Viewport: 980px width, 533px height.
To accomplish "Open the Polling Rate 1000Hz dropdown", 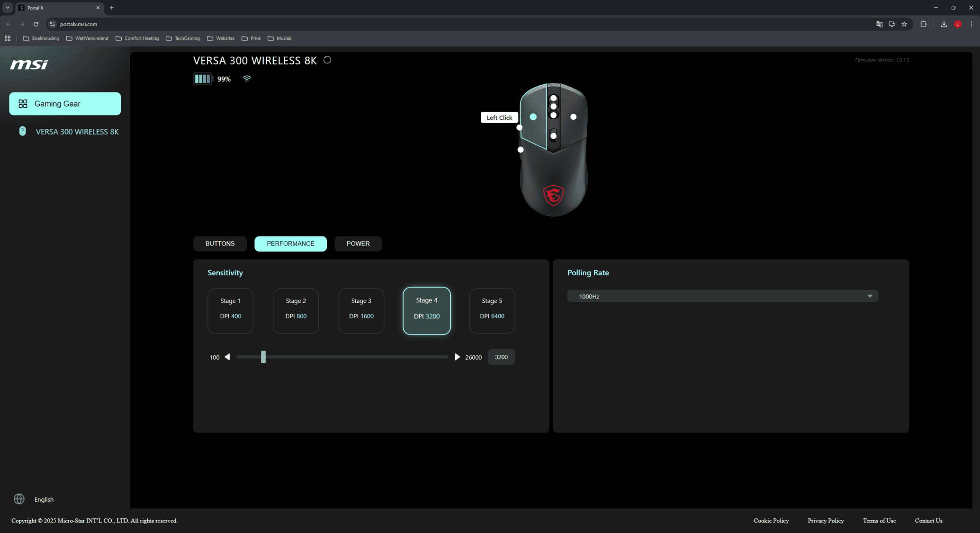I will coord(722,297).
